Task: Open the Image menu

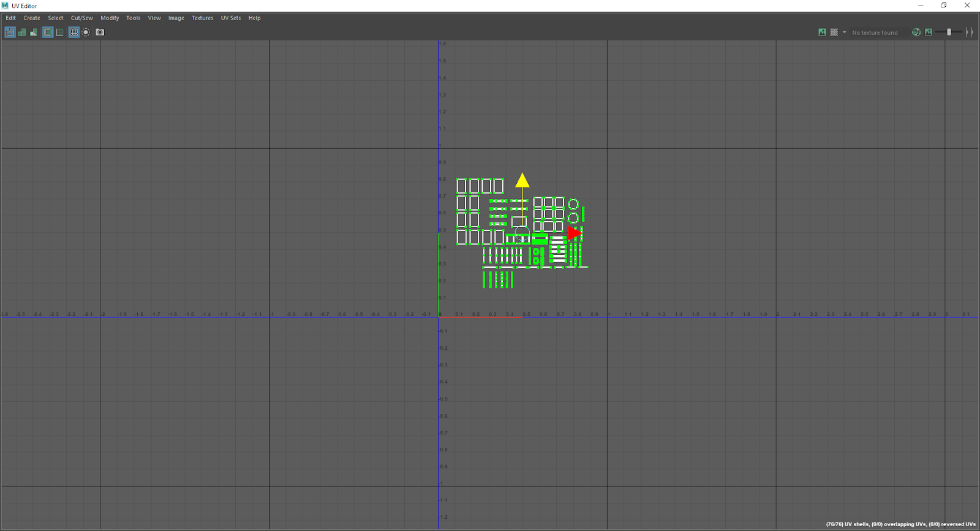Action: click(x=176, y=18)
